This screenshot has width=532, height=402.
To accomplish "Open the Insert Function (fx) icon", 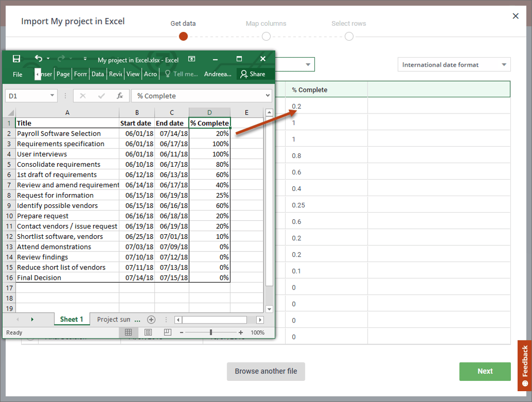I will point(120,95).
